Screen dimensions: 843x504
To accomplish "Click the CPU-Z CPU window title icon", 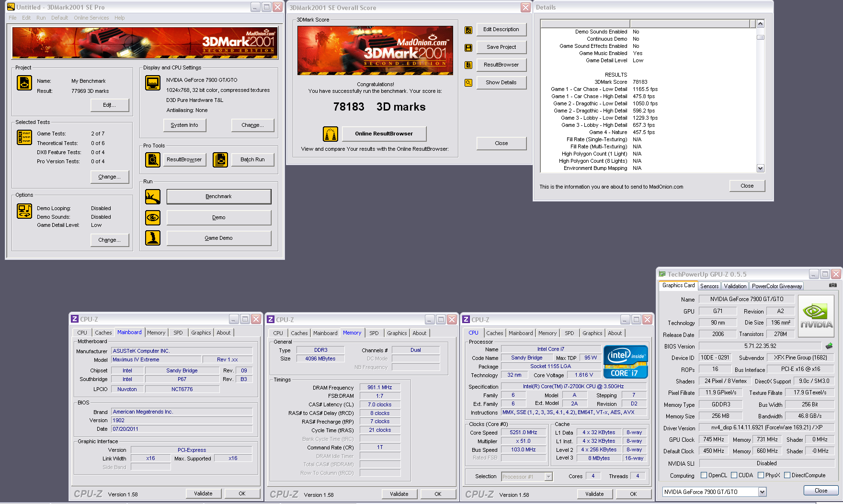I will pos(466,319).
